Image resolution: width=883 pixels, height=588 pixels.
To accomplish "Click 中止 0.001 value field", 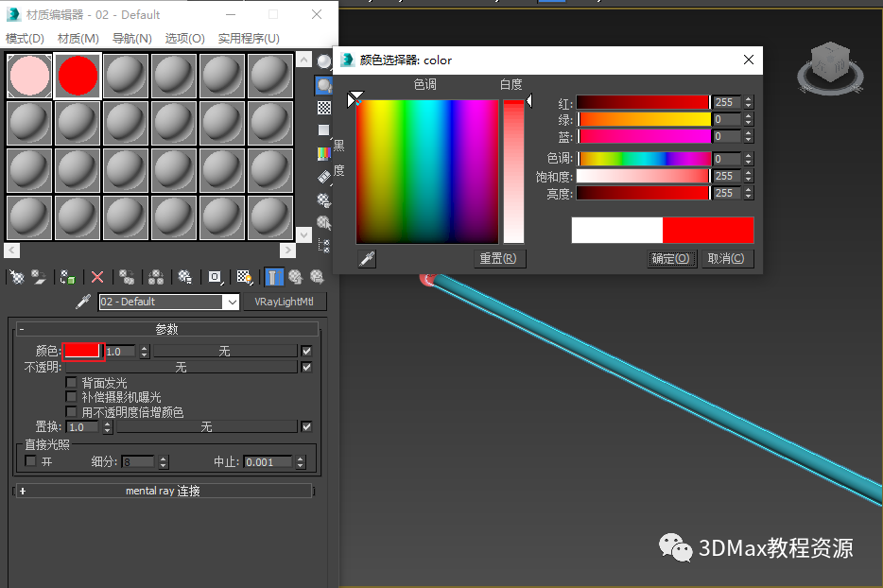I will pyautogui.click(x=268, y=462).
